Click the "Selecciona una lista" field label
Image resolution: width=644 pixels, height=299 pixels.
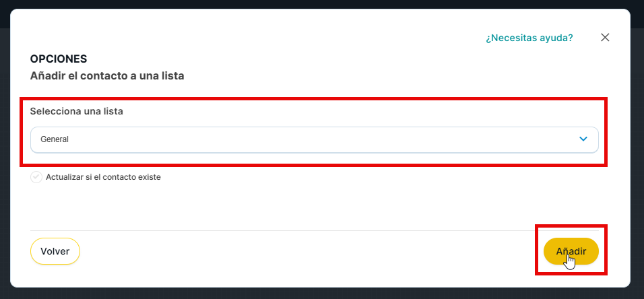tap(77, 111)
